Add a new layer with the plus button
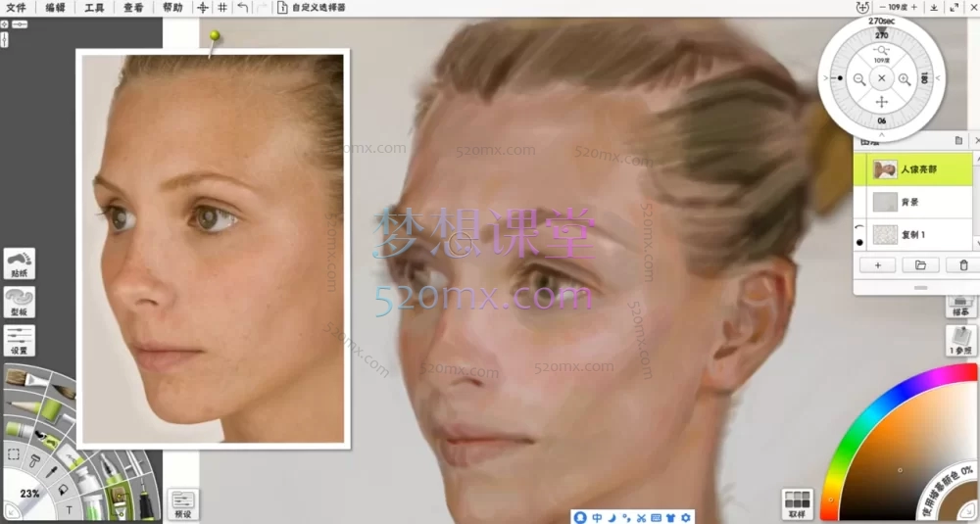 [877, 265]
